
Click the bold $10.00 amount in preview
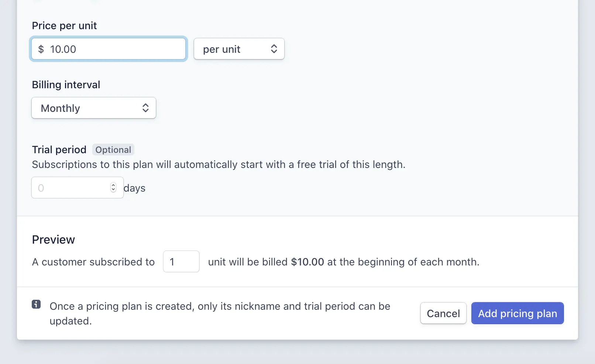(307, 262)
